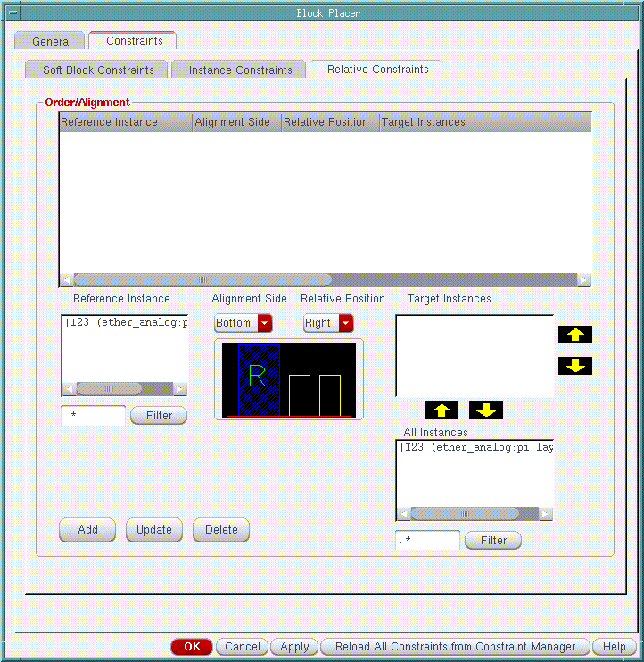Click All Instances list scrollbar thumb
This screenshot has height=662, width=644.
[x=465, y=514]
